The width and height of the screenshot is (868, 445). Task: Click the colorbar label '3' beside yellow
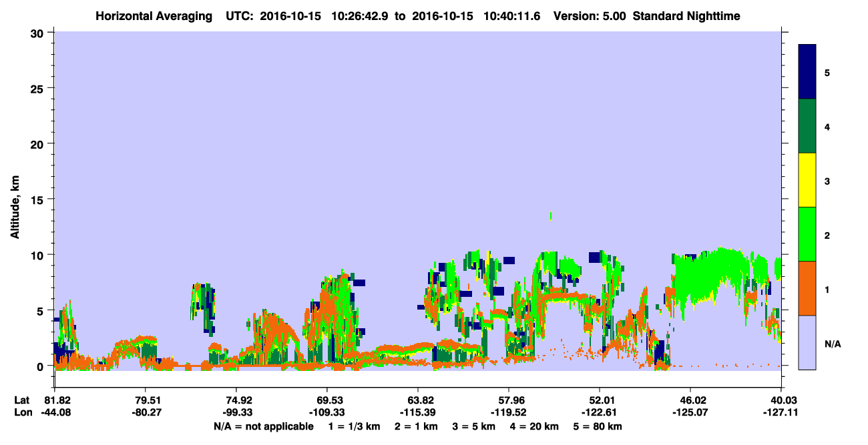tap(827, 181)
